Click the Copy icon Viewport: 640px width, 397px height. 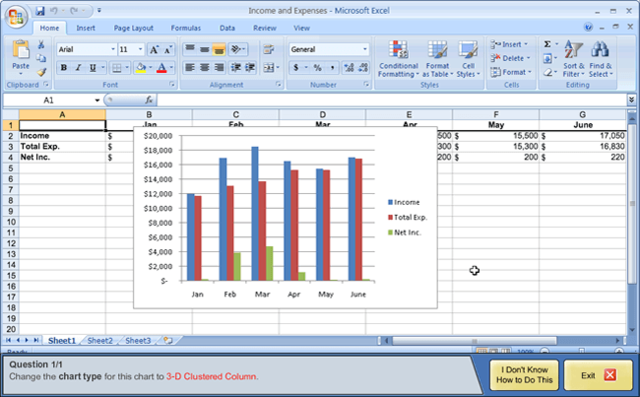click(41, 58)
